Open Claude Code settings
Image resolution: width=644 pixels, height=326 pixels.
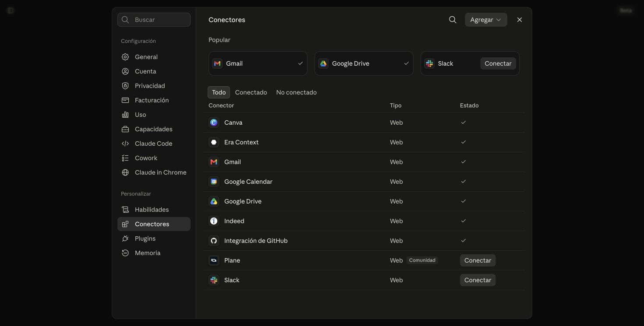coord(154,144)
